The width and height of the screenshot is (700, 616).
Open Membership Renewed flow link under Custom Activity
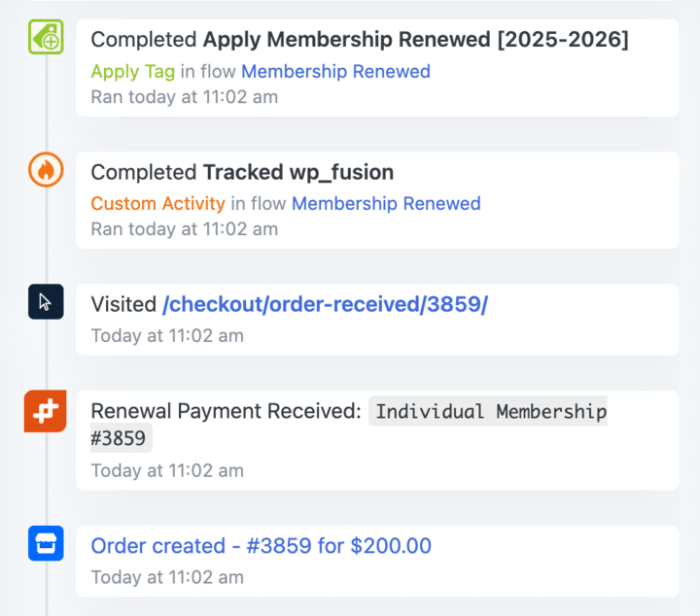click(386, 203)
